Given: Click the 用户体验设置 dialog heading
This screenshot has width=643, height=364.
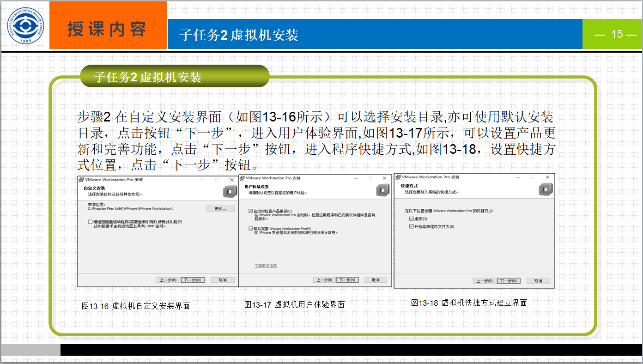Looking at the screenshot, I should pyautogui.click(x=257, y=187).
